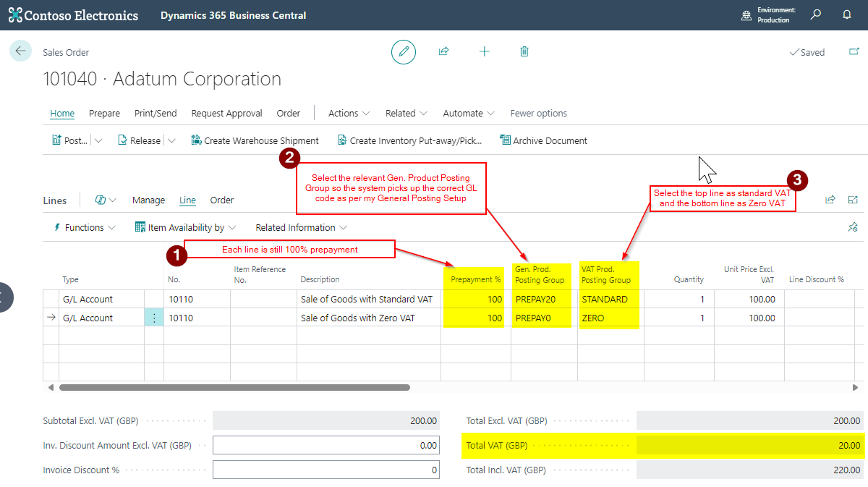Screen dimensions: 868x487
Task: Switch to the Prepare tab
Action: [104, 114]
